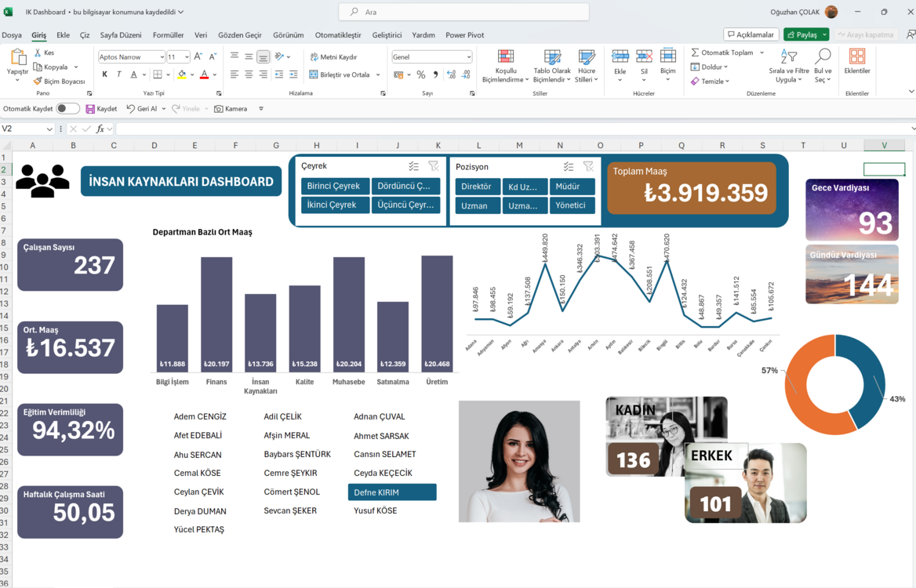Open Hücre Stilleri gallery
Viewport: 916px width, 588px height.
click(x=587, y=65)
